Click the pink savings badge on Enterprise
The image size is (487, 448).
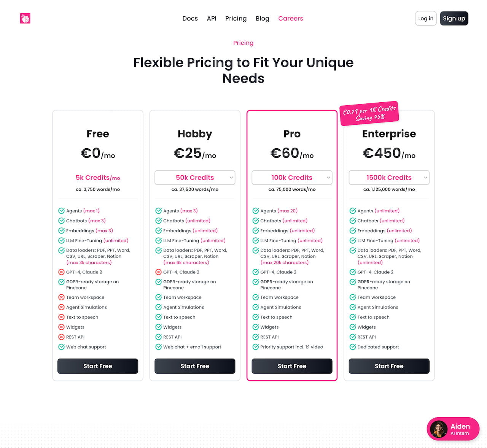tap(369, 113)
